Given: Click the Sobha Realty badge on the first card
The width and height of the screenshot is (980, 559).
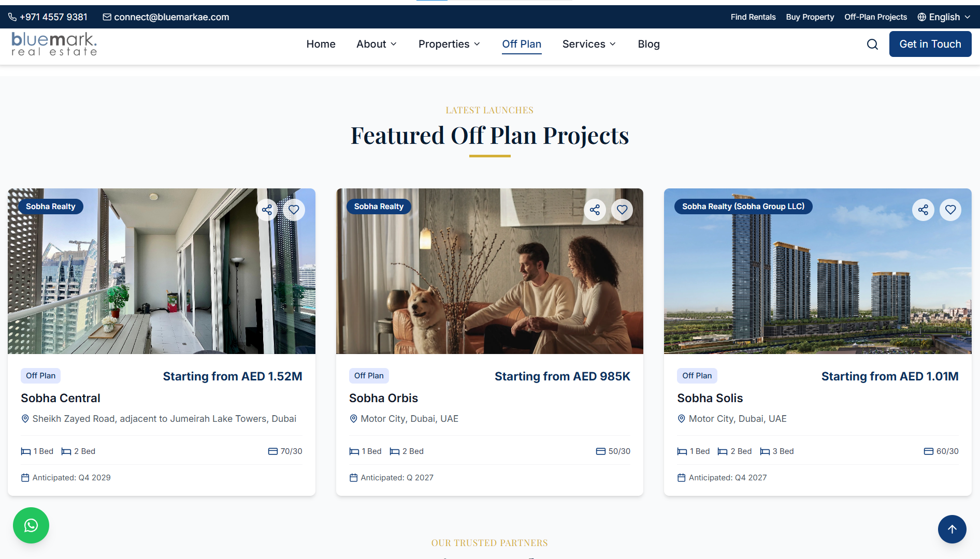Looking at the screenshot, I should point(50,206).
